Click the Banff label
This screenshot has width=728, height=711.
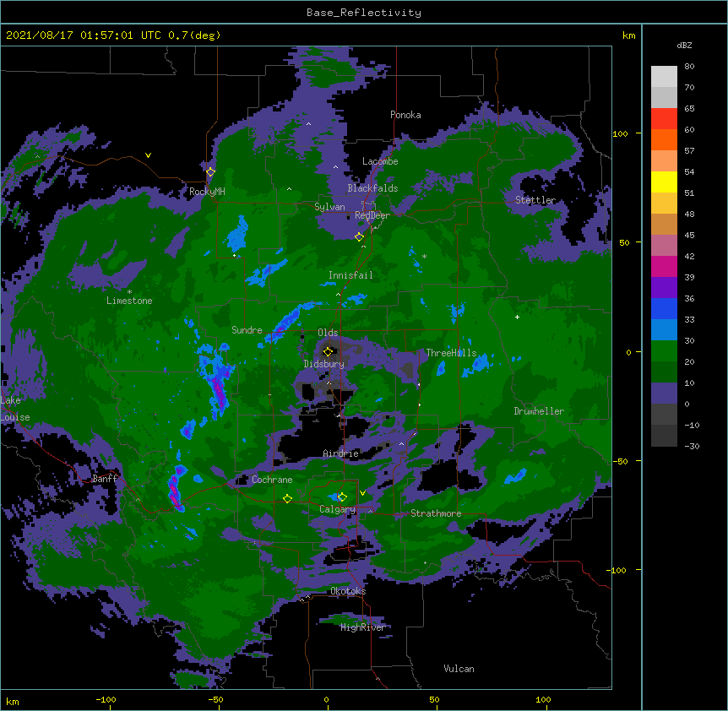(x=105, y=479)
